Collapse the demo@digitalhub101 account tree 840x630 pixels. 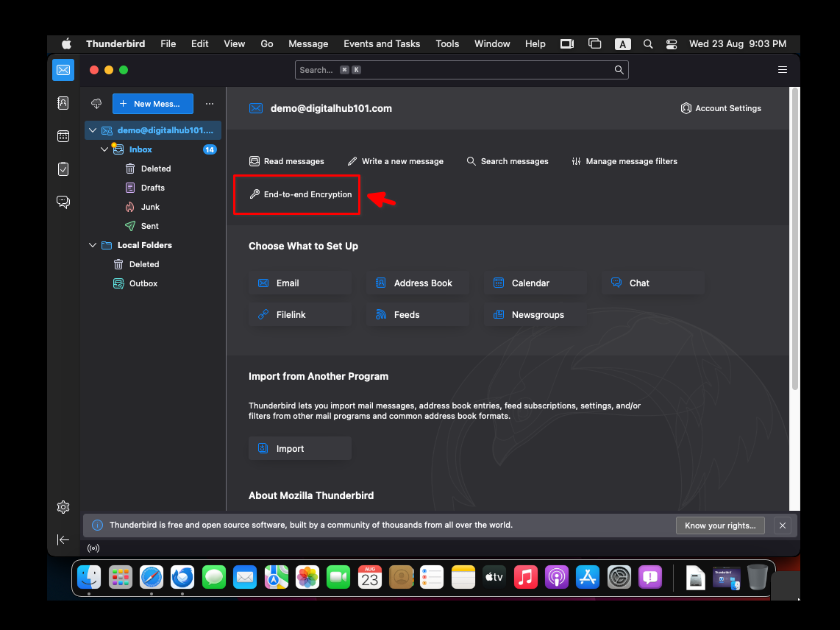pos(93,130)
